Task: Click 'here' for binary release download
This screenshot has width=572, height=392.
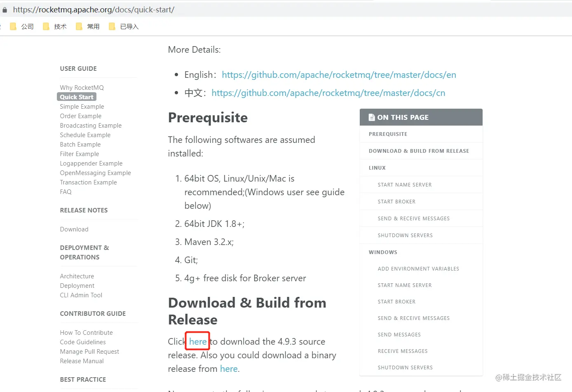Action: (x=229, y=369)
